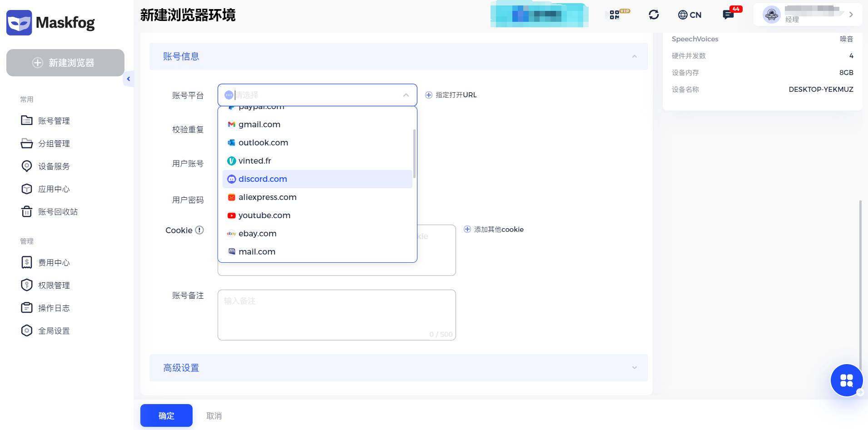
Task: Pick youtube.com from the list
Action: (317, 215)
